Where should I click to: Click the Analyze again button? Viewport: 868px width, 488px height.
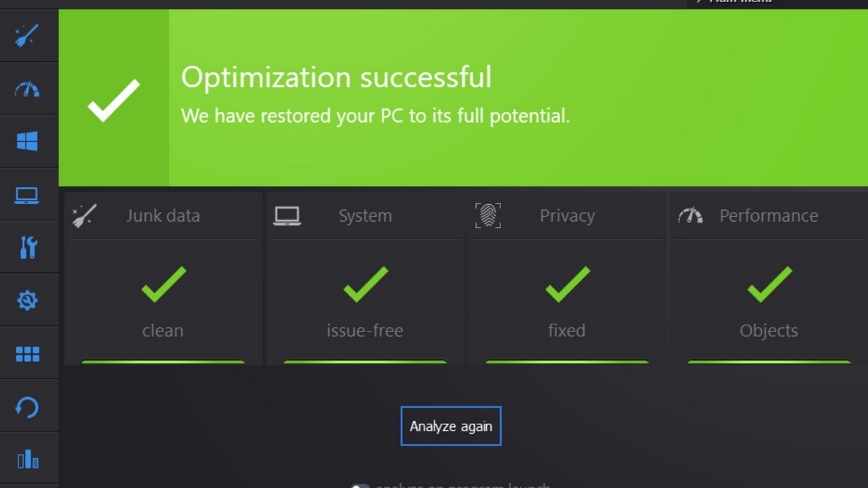[x=451, y=426]
